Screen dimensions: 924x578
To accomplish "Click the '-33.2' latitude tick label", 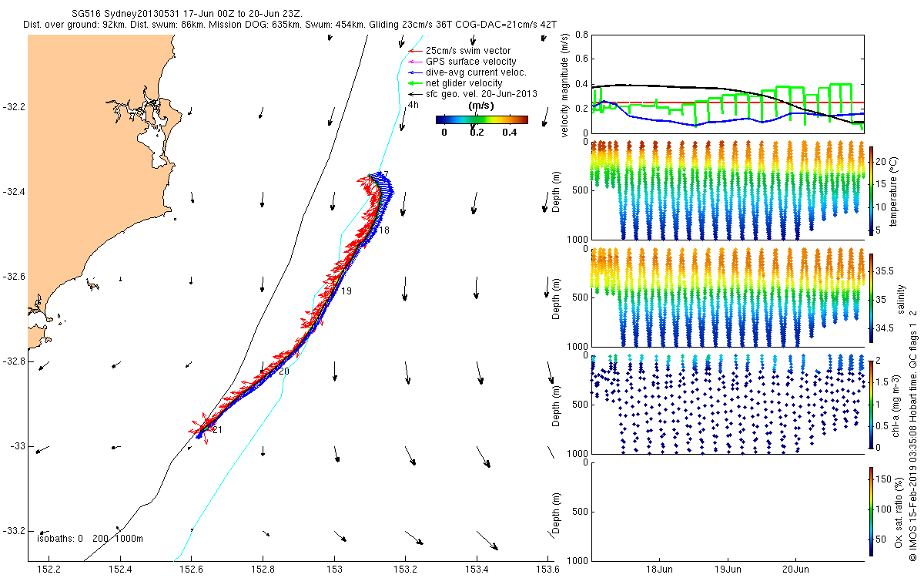I will (x=14, y=531).
